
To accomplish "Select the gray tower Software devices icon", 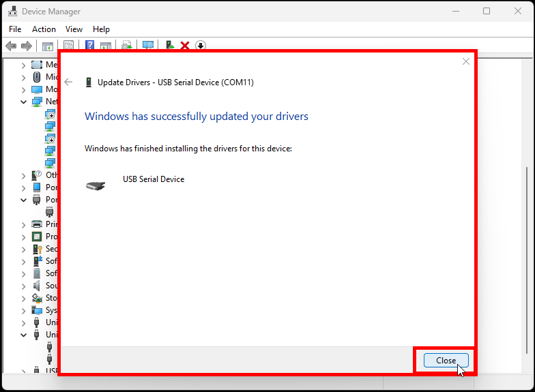I will [x=37, y=273].
